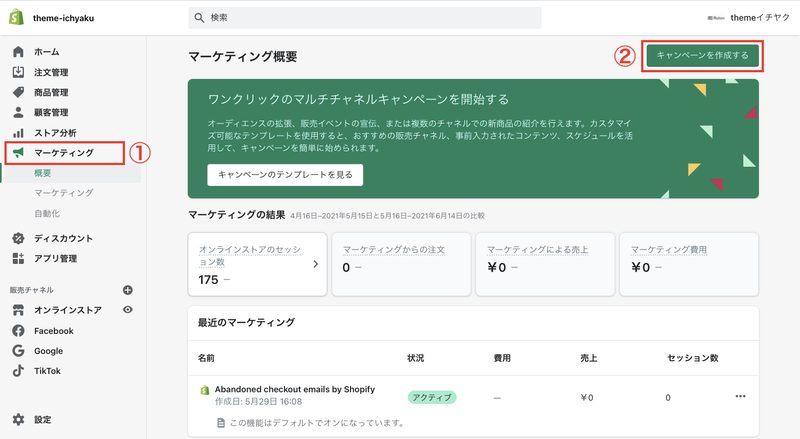Click キャンペーンのテンプレートを見る button

click(285, 175)
